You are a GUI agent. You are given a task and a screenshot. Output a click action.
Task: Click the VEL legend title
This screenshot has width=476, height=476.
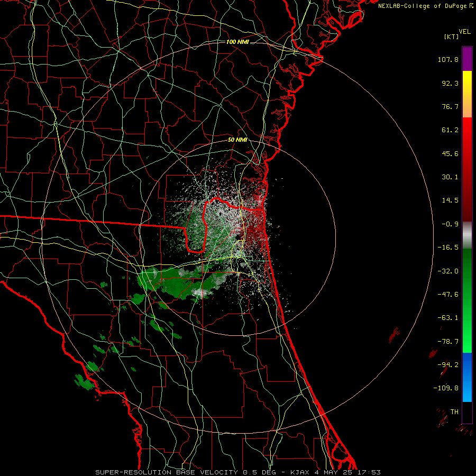464,32
